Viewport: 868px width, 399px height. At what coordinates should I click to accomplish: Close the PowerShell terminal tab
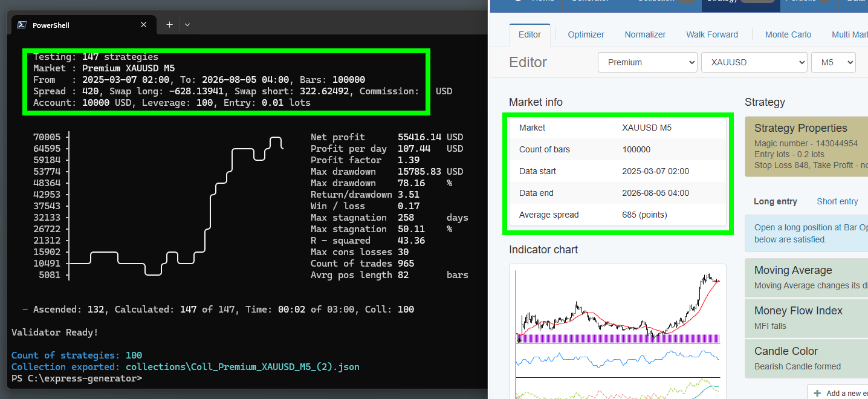pos(144,25)
